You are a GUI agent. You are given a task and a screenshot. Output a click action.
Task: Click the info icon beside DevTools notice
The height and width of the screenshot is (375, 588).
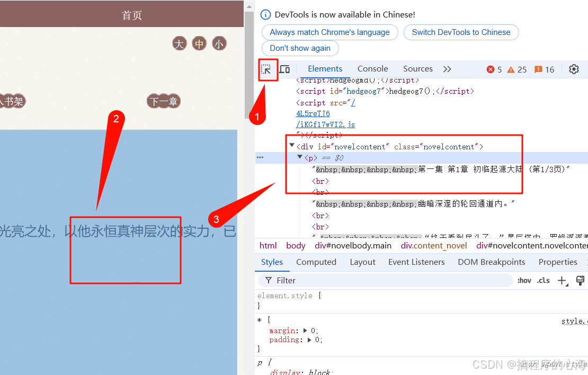265,15
